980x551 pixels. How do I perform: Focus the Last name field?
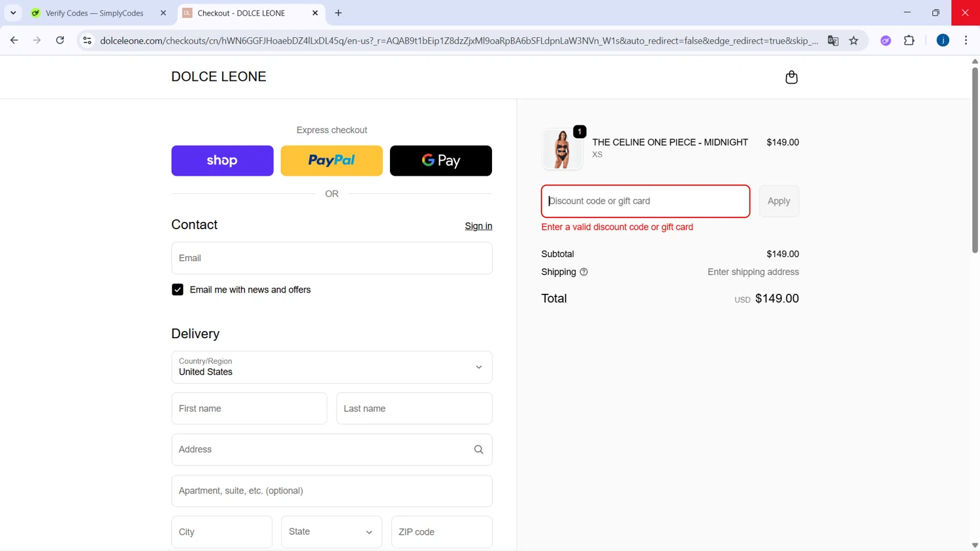pos(414,409)
